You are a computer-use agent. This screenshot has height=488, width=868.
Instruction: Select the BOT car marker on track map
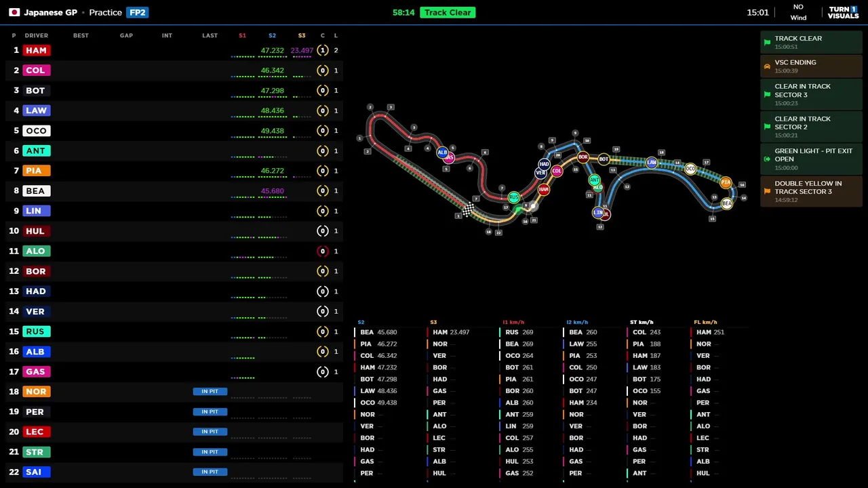[x=604, y=159]
